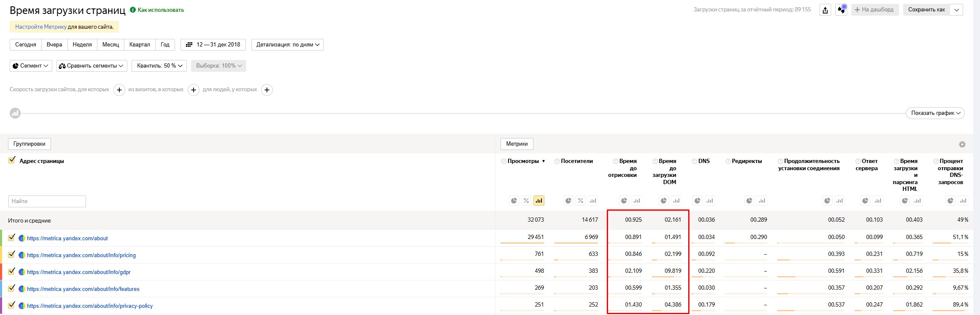The height and width of the screenshot is (315, 980).
Task: Activate bar chart icon under Просмотры column
Action: (x=538, y=201)
